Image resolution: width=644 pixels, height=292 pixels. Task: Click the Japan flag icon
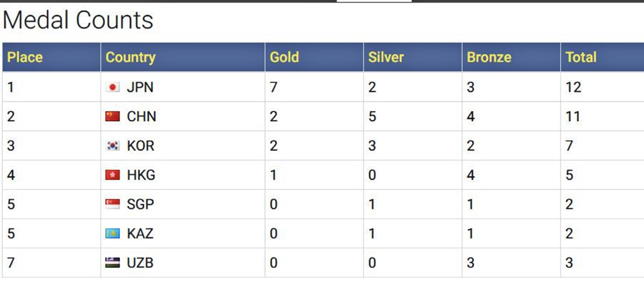click(113, 87)
